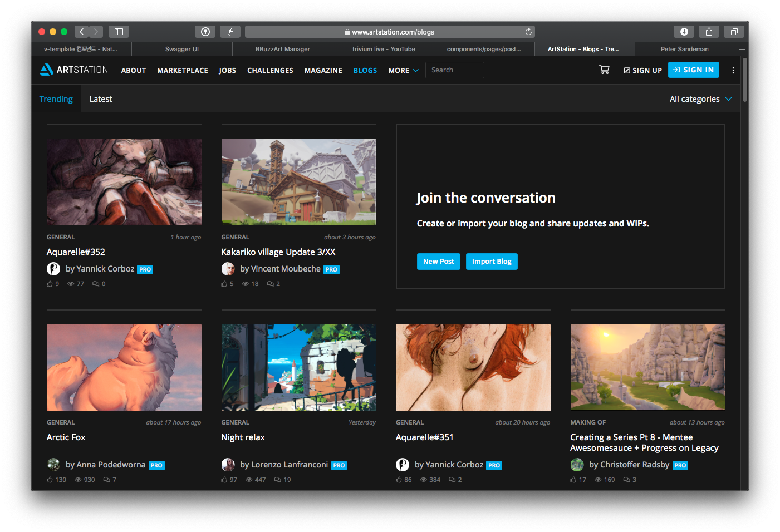Click the extension icon beside address bar
Image resolution: width=780 pixels, height=532 pixels.
(x=230, y=32)
